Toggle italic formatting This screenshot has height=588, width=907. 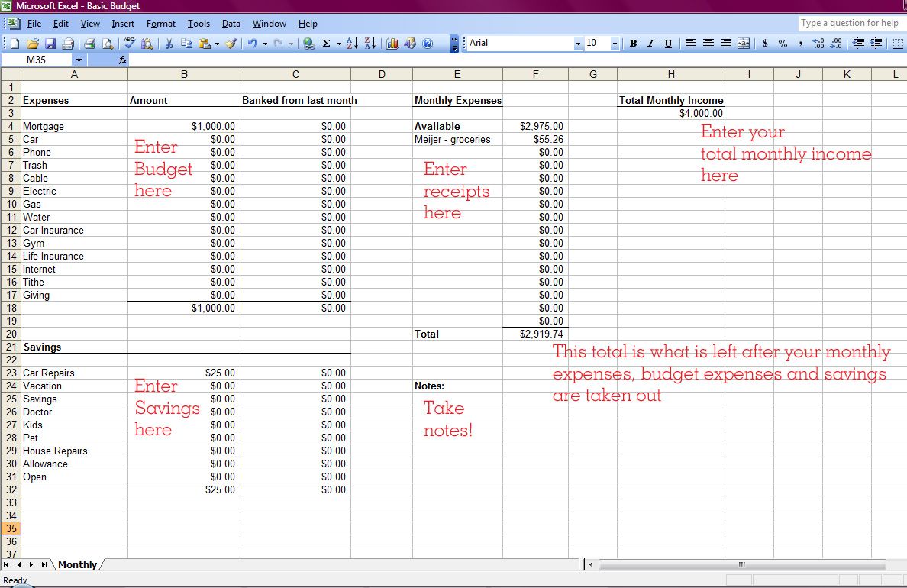click(x=650, y=44)
